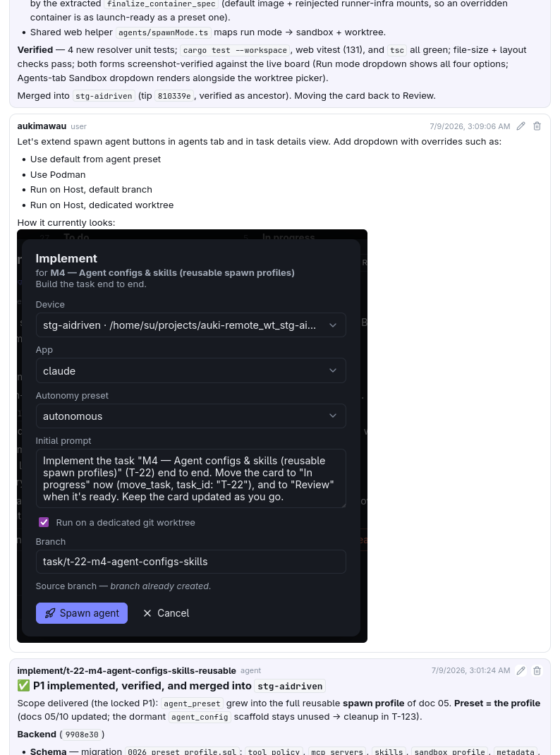Toggle Run on a dedicated git worktree checkbox
This screenshot has height=755, width=560.
pos(44,522)
